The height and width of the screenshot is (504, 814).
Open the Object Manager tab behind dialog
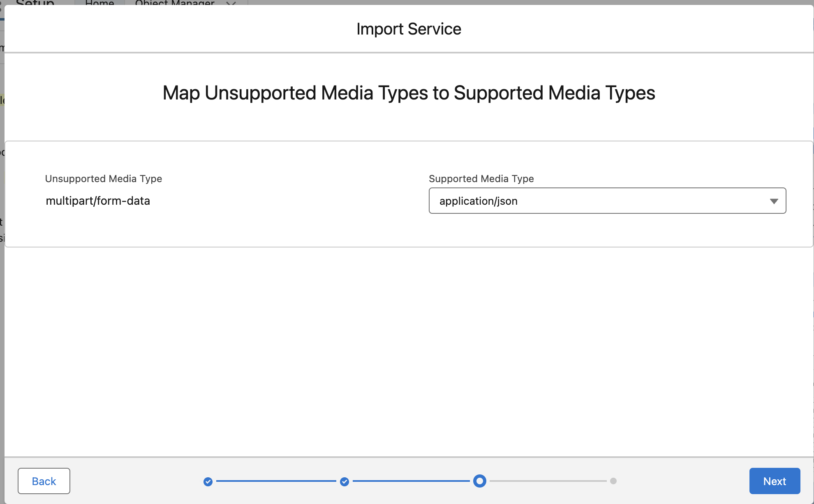pos(175,2)
